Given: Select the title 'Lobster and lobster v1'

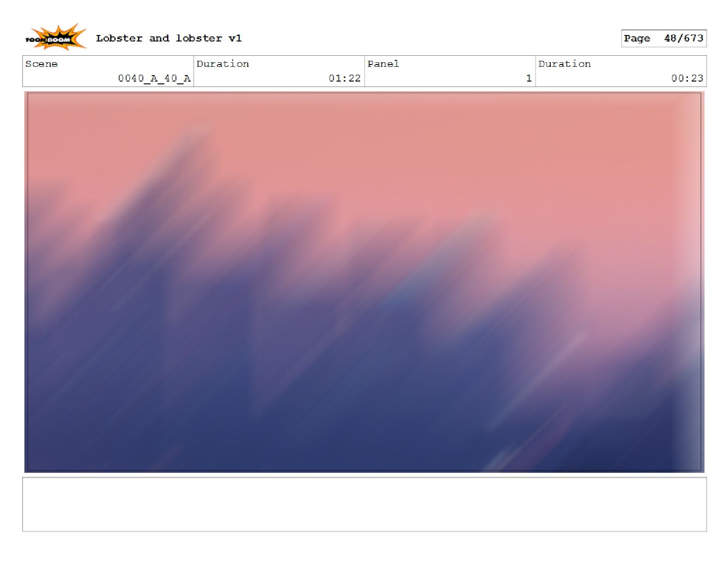Looking at the screenshot, I should pyautogui.click(x=169, y=38).
